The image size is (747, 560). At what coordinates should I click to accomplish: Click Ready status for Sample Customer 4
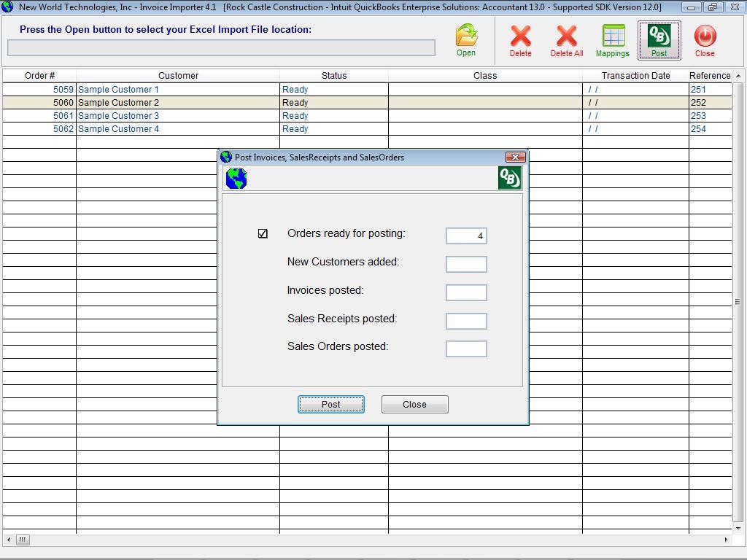pos(334,128)
